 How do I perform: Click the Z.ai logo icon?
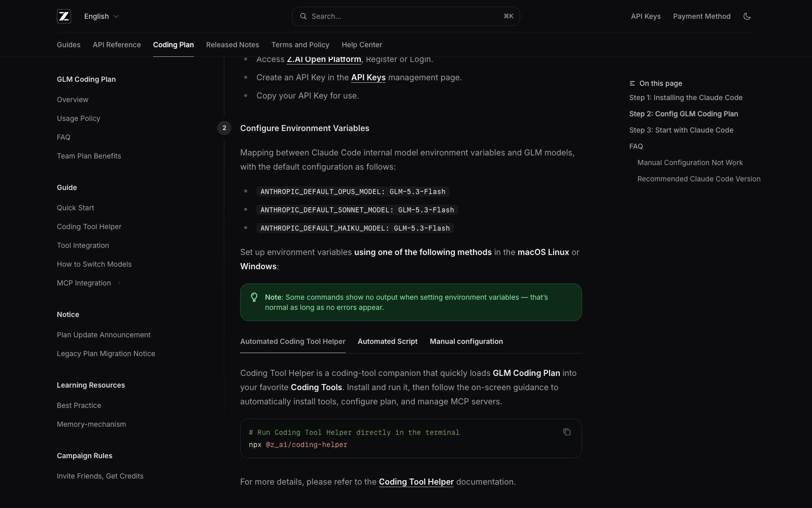(x=64, y=16)
